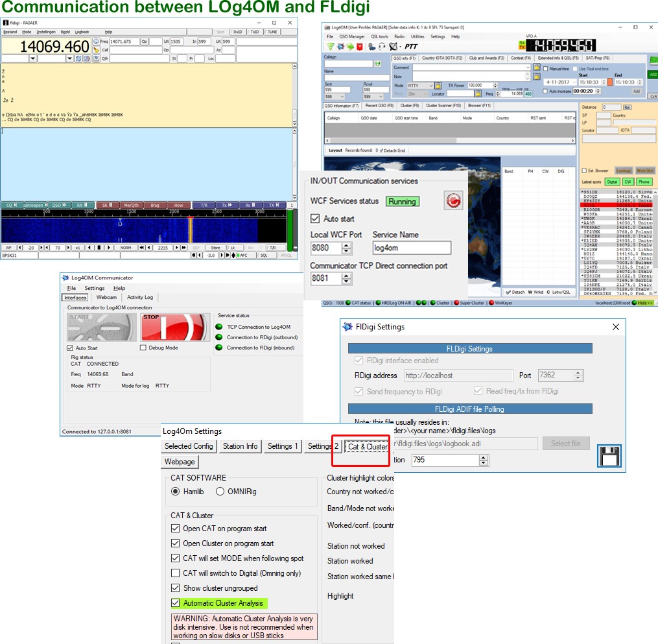Click the lock icon next to Comment field
This screenshot has height=644, width=658.
tap(536, 67)
